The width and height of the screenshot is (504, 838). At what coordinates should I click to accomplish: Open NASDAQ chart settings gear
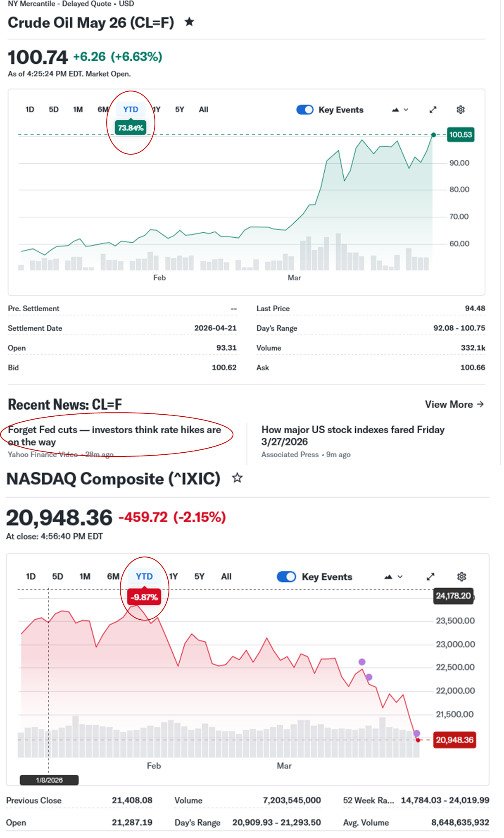pyautogui.click(x=461, y=577)
